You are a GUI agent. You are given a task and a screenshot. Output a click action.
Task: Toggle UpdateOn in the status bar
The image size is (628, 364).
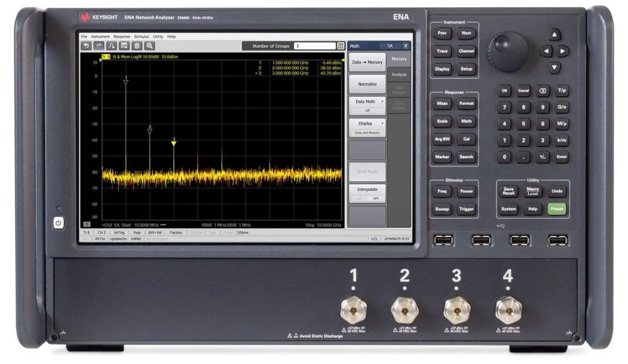tap(117, 239)
